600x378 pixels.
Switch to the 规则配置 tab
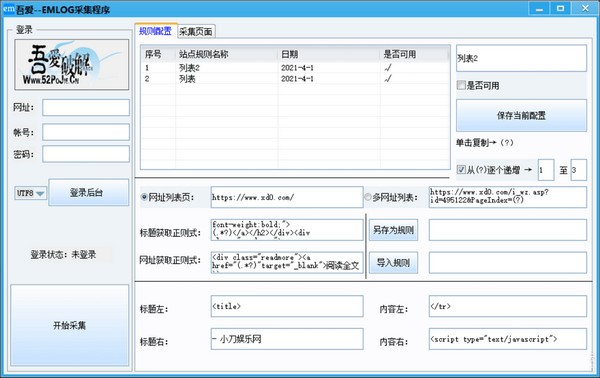(155, 31)
